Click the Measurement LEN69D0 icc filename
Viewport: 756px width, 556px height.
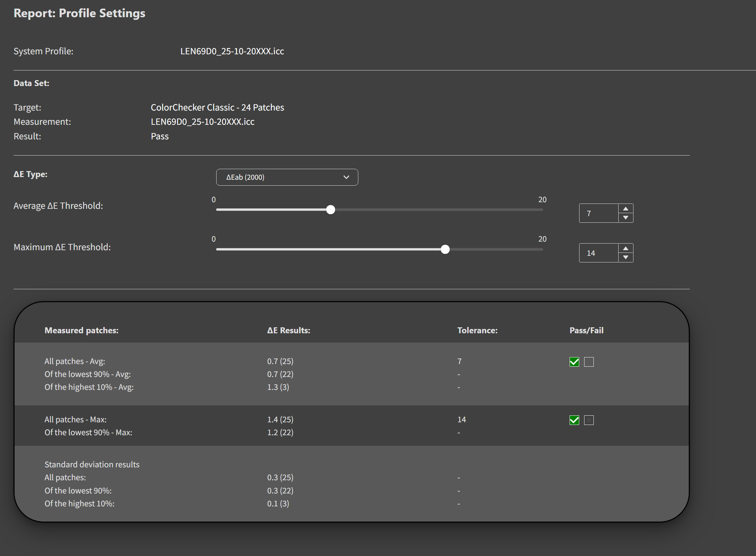(x=202, y=122)
